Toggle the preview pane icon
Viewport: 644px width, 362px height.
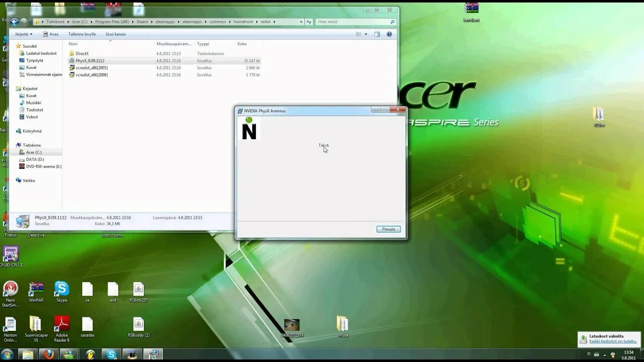[377, 34]
